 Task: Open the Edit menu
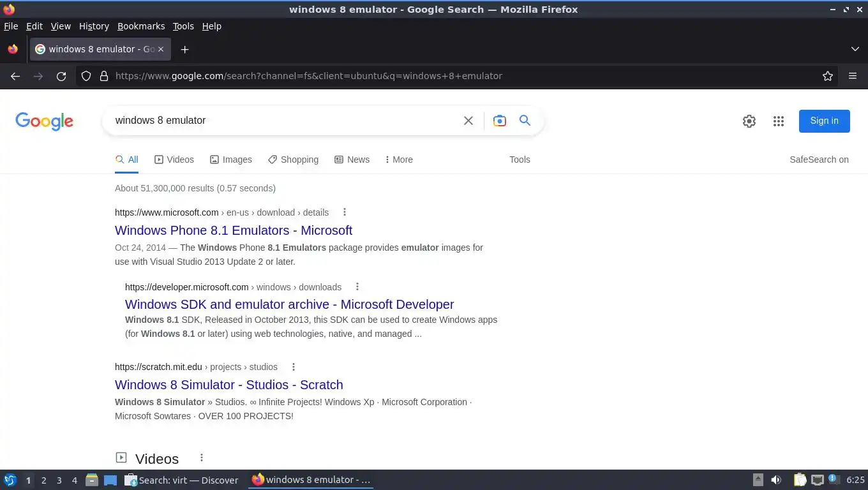click(x=34, y=26)
